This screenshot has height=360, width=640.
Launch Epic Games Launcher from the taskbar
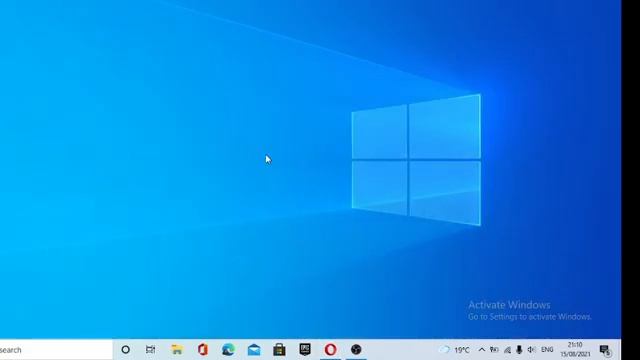pyautogui.click(x=305, y=349)
